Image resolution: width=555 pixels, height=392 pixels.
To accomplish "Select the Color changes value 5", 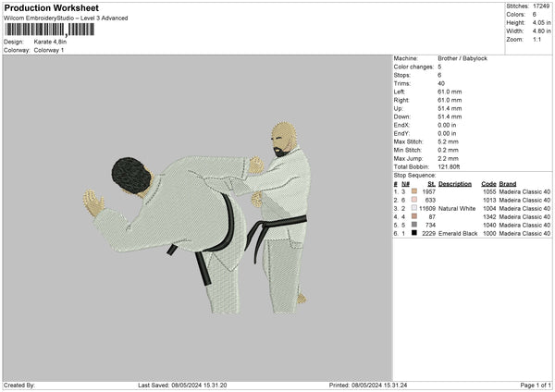I will tap(439, 67).
